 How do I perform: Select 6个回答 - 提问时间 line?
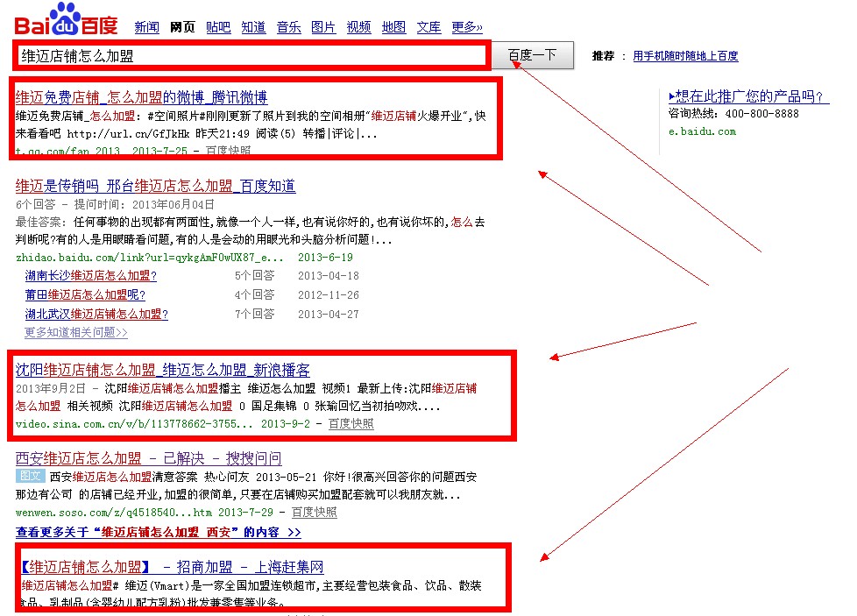coord(115,204)
